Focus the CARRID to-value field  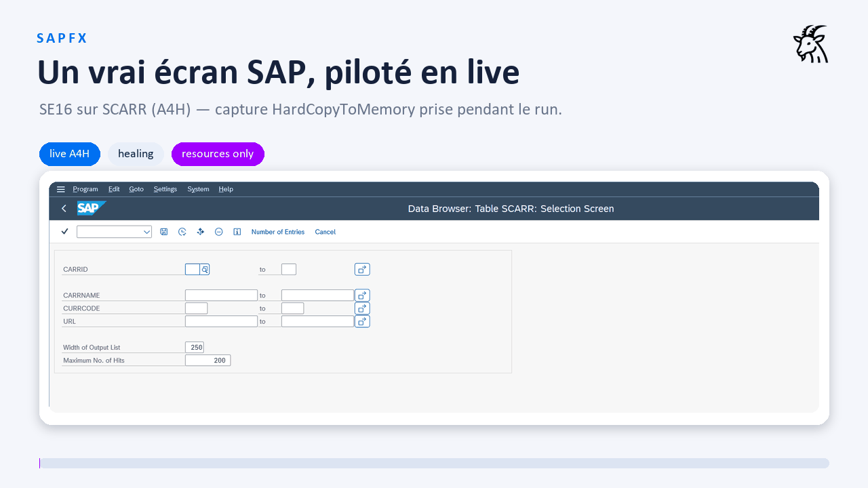pyautogui.click(x=289, y=269)
